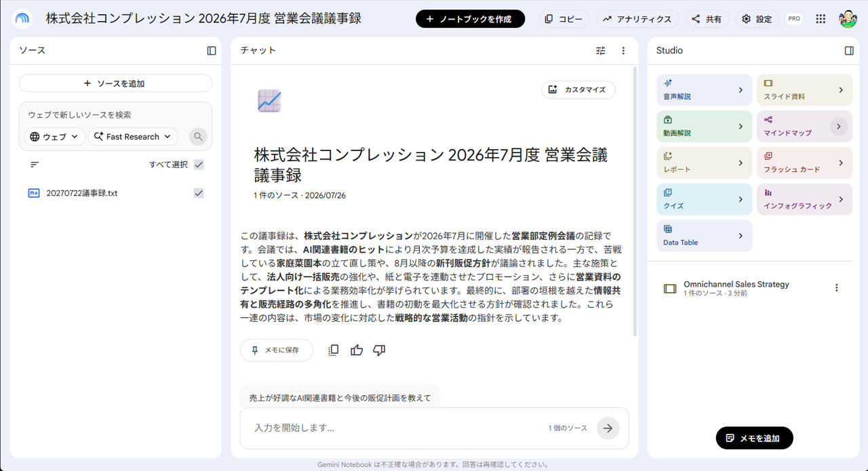Image resolution: width=868 pixels, height=471 pixels.
Task: Click ソースを追加 button
Action: [x=115, y=83]
